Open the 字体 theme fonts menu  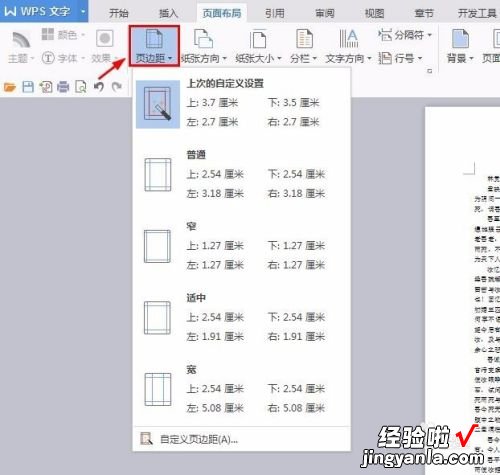pos(63,58)
